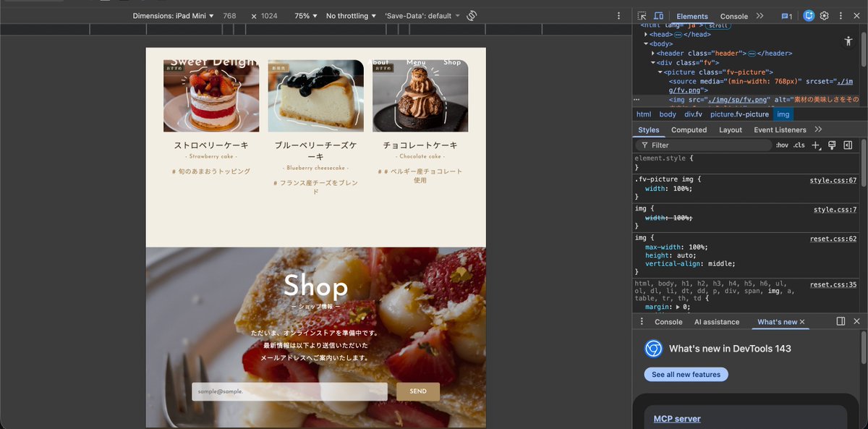Open the 'Save-Data': default dropdown
The height and width of the screenshot is (429, 868).
(422, 16)
